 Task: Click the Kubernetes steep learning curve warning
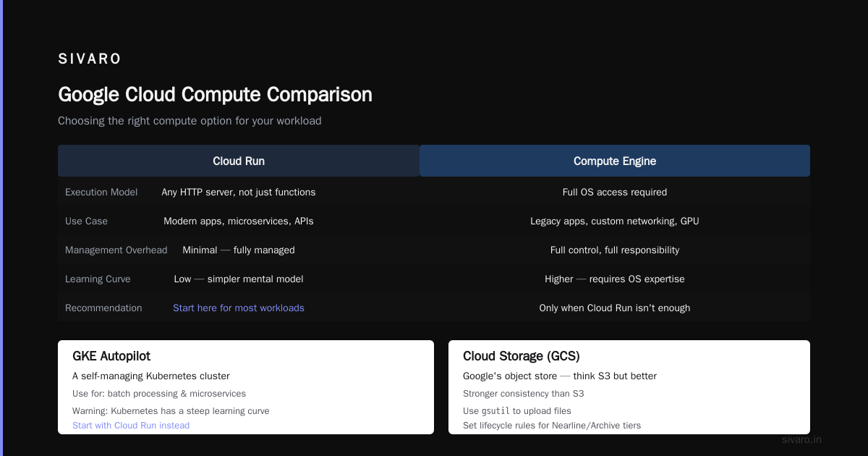pos(171,411)
